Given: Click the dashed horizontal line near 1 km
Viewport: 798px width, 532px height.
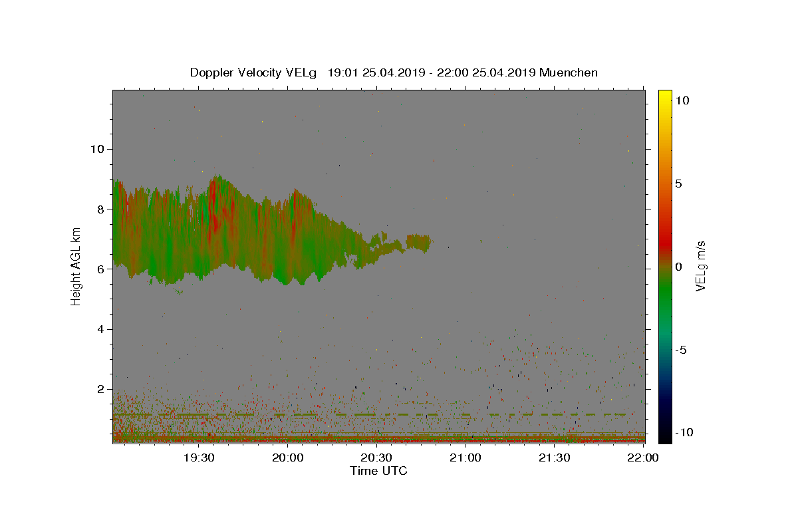Looking at the screenshot, I should pos(370,414).
